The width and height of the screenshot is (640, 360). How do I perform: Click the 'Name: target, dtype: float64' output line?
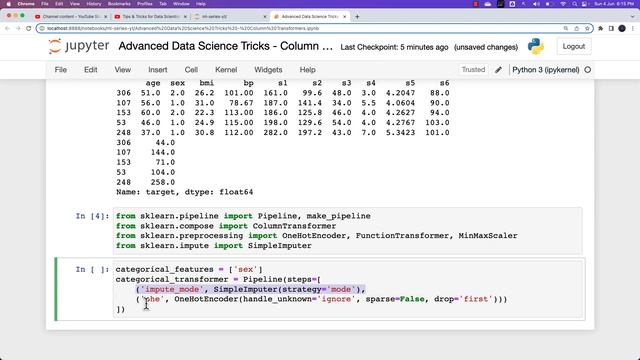(x=184, y=192)
